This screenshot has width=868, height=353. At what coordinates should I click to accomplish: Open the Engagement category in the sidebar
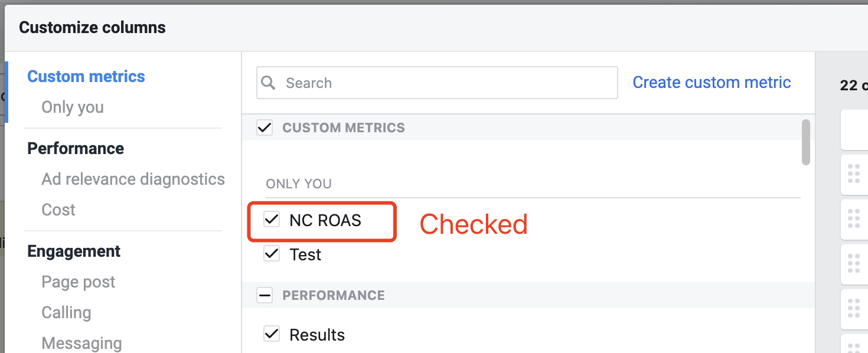(74, 251)
